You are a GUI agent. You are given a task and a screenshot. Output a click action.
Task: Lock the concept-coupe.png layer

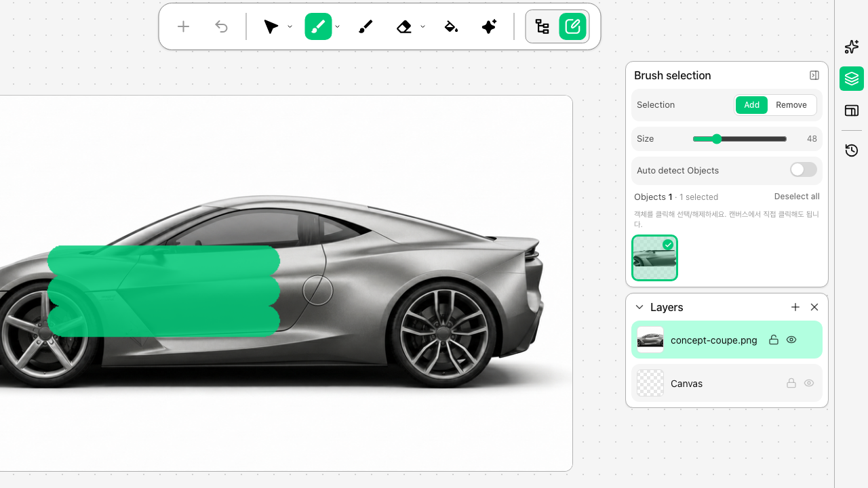pos(773,340)
